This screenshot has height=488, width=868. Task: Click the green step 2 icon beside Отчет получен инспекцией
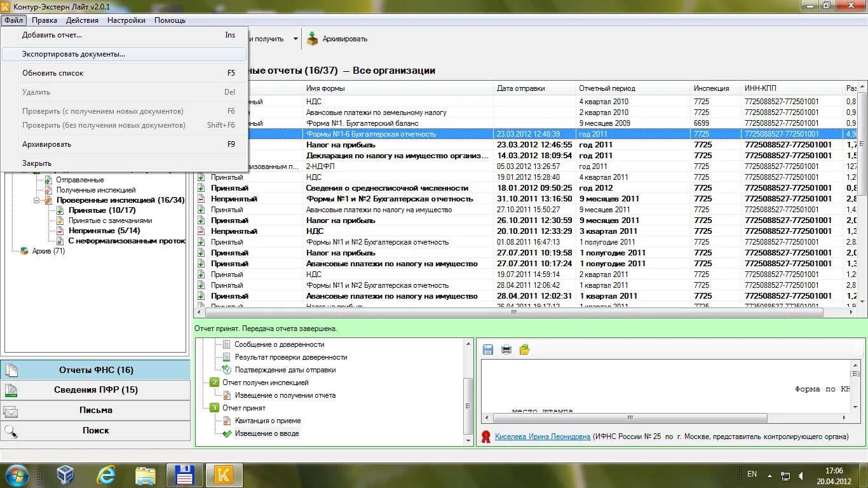[x=214, y=383]
